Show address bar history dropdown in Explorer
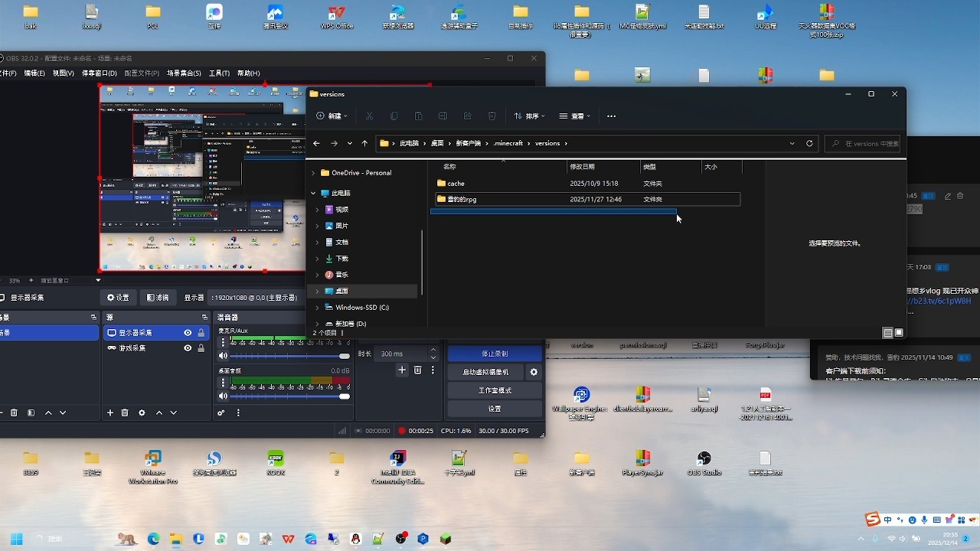The image size is (980, 551). tap(792, 143)
